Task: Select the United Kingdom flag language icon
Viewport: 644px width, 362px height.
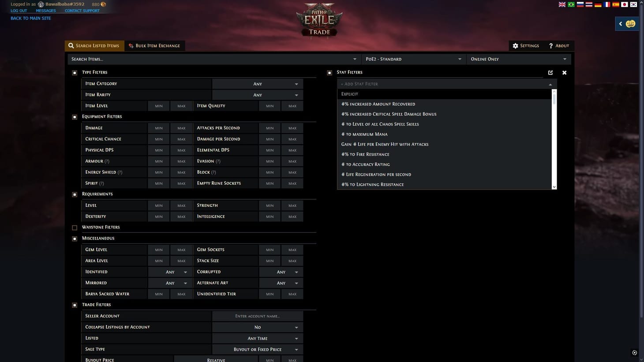Action: pos(562,4)
